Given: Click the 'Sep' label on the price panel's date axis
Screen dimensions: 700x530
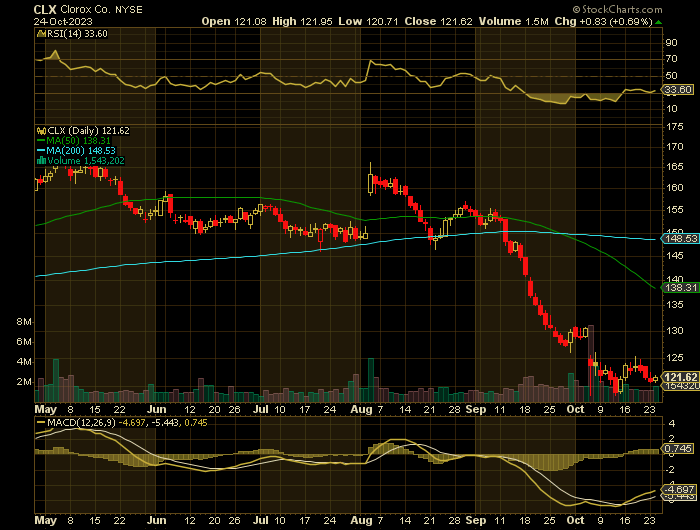Looking at the screenshot, I should tap(475, 409).
